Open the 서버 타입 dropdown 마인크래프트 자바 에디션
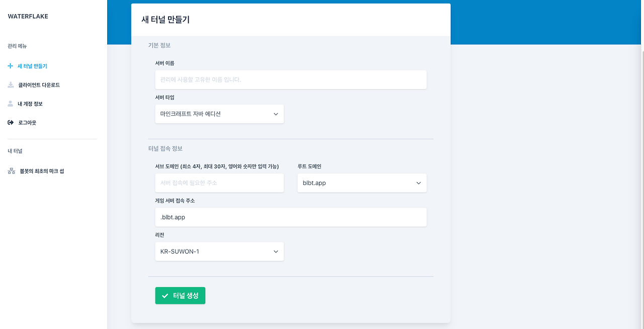The height and width of the screenshot is (329, 644). click(x=219, y=114)
